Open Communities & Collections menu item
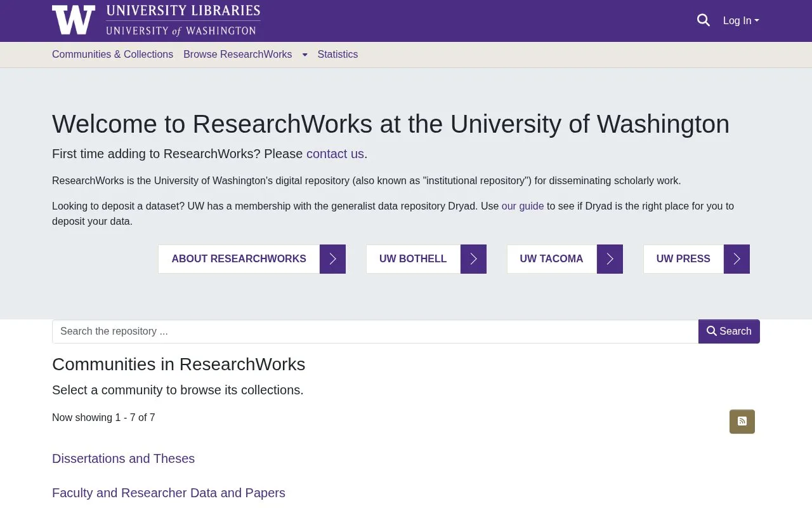812x508 pixels. pyautogui.click(x=112, y=55)
